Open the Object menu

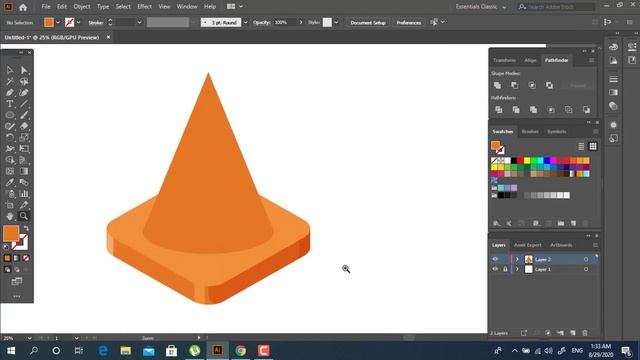pos(82,7)
